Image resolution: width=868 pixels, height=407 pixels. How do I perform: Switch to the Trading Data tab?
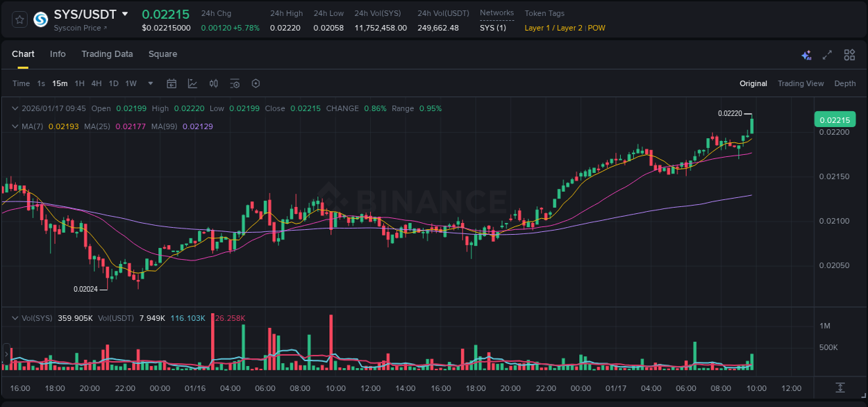pyautogui.click(x=107, y=54)
